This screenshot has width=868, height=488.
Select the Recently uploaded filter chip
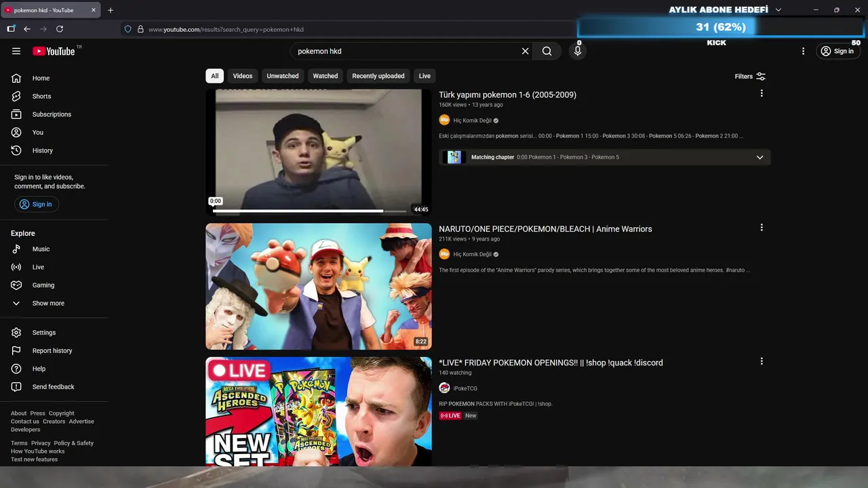[x=378, y=76]
